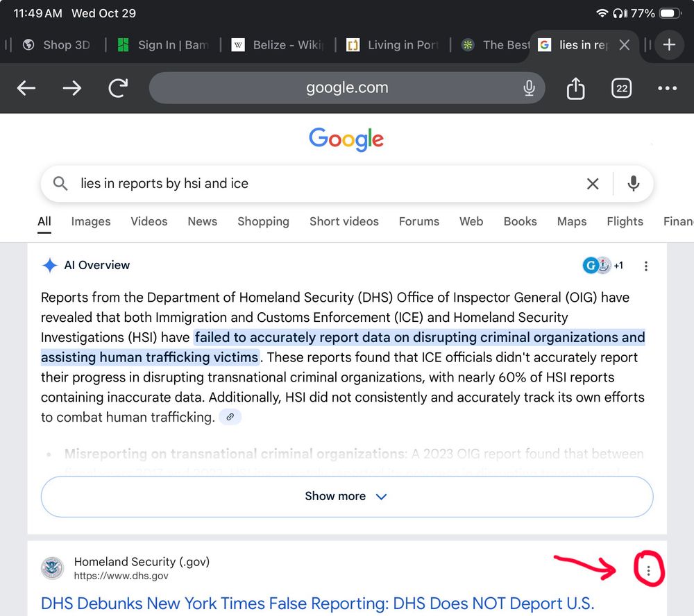Open the tab switcher showing 22 tabs
Viewport: 694px width, 616px height.
pyautogui.click(x=621, y=88)
